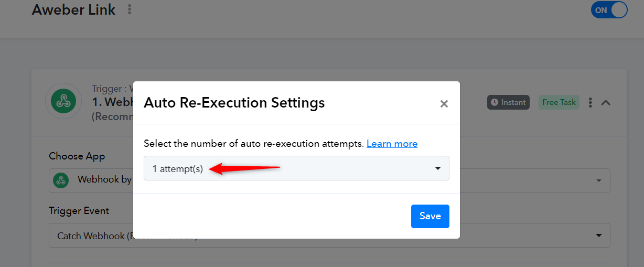Open the trigger step's three-dot options menu
Viewport: 644px width, 267px height.
click(591, 103)
